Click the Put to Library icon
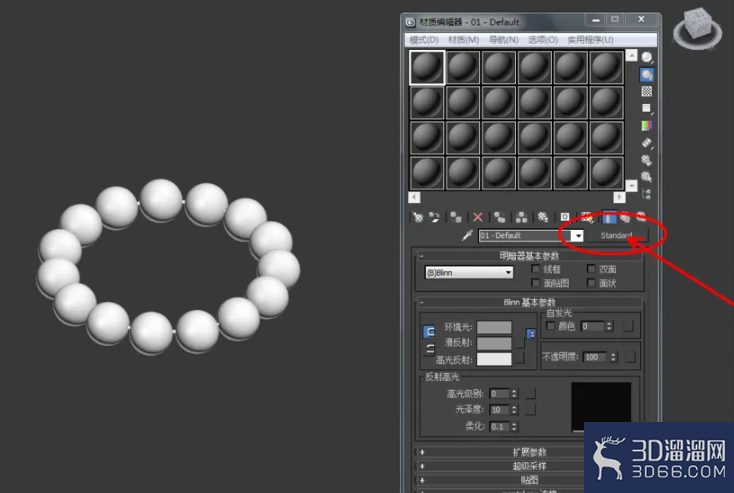 point(543,217)
